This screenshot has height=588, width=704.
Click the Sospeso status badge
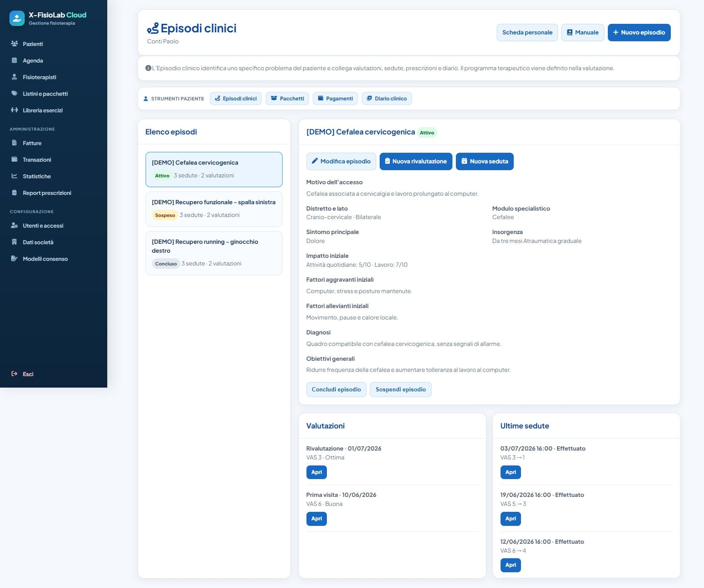coord(165,215)
